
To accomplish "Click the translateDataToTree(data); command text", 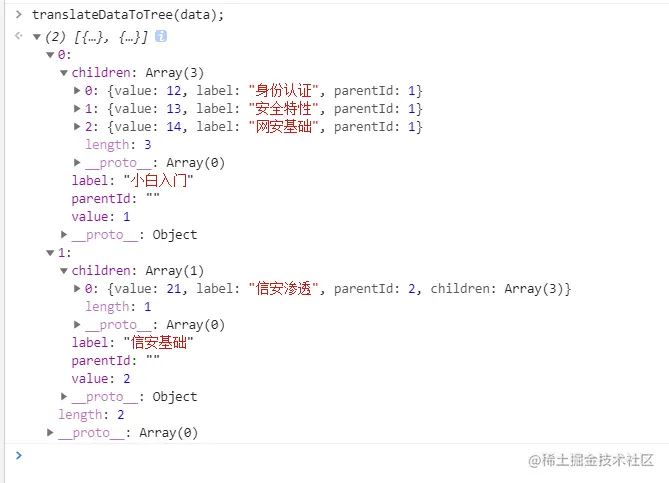I will tap(128, 15).
